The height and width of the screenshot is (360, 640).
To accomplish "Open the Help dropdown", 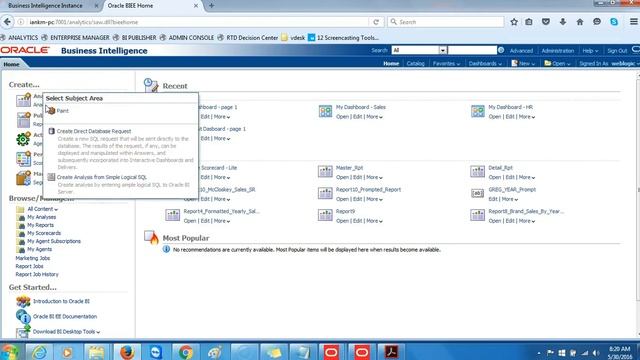I will (x=590, y=51).
